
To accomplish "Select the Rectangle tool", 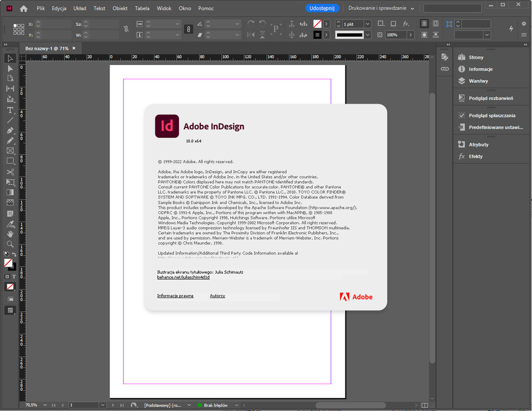I will coord(10,161).
